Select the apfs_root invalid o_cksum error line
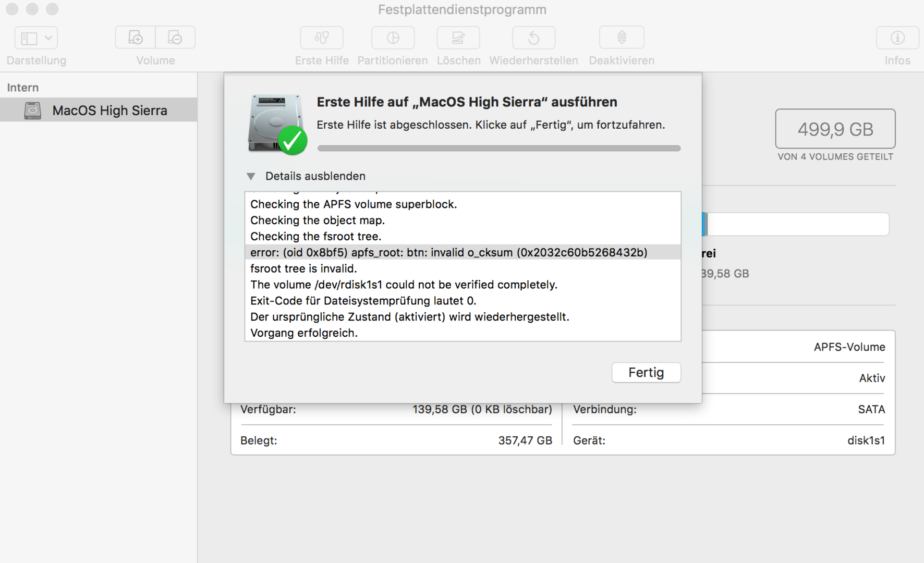Viewport: 924px width, 563px height. pos(463,252)
